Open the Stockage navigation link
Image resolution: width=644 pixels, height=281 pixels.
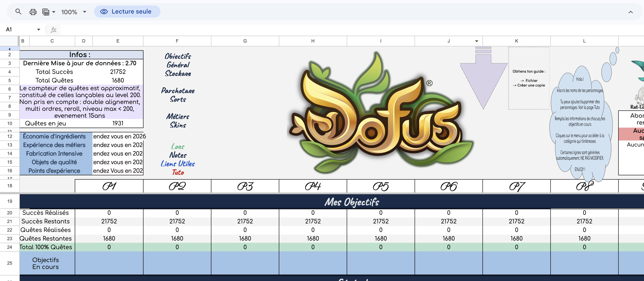[178, 73]
